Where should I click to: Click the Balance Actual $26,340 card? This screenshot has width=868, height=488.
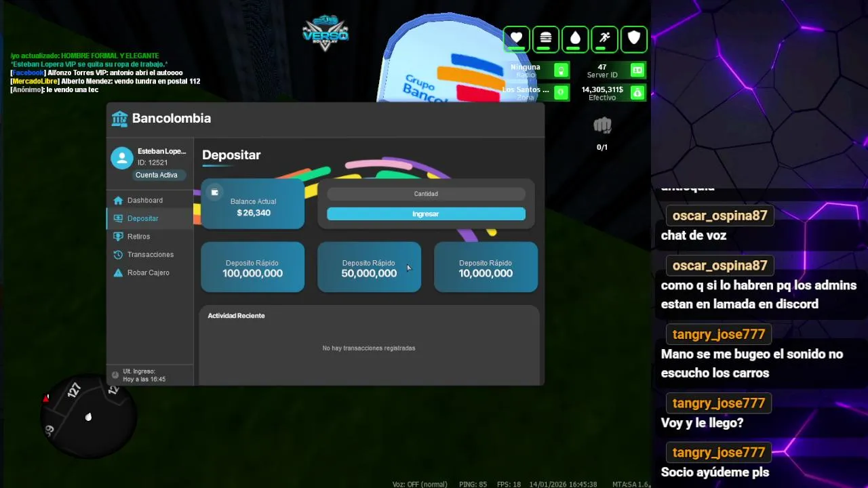252,204
